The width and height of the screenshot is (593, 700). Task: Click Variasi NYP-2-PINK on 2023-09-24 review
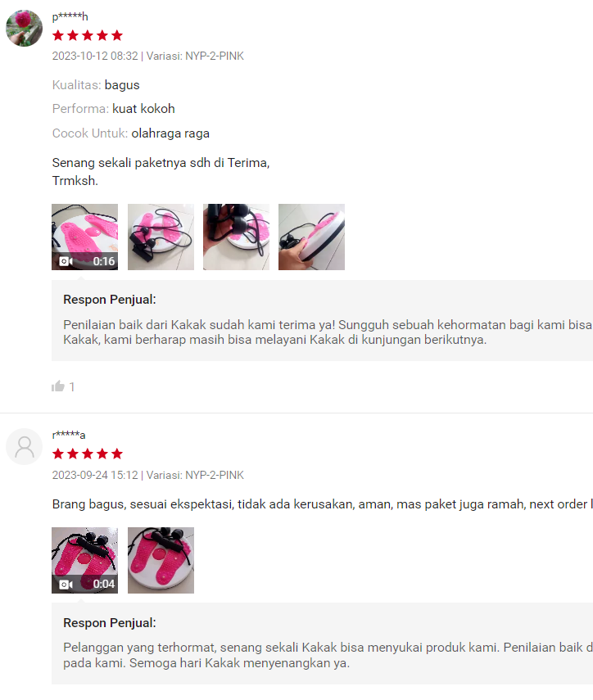[195, 475]
